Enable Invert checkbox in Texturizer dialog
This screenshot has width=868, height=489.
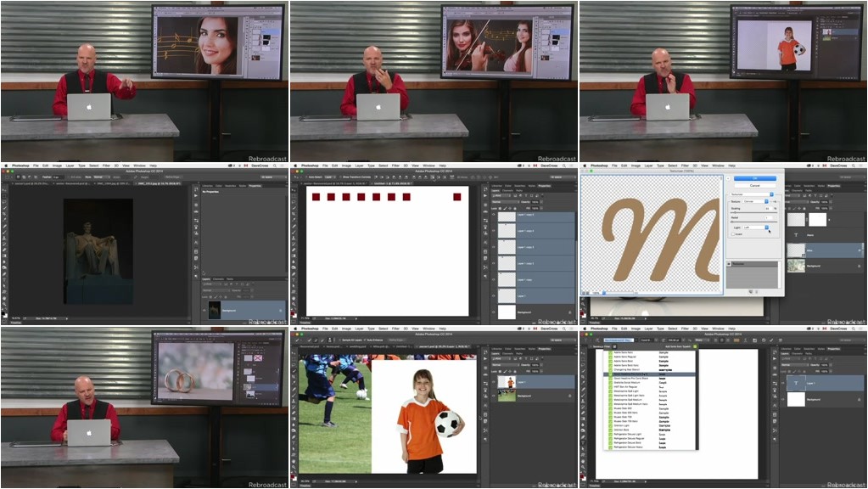[x=732, y=234]
